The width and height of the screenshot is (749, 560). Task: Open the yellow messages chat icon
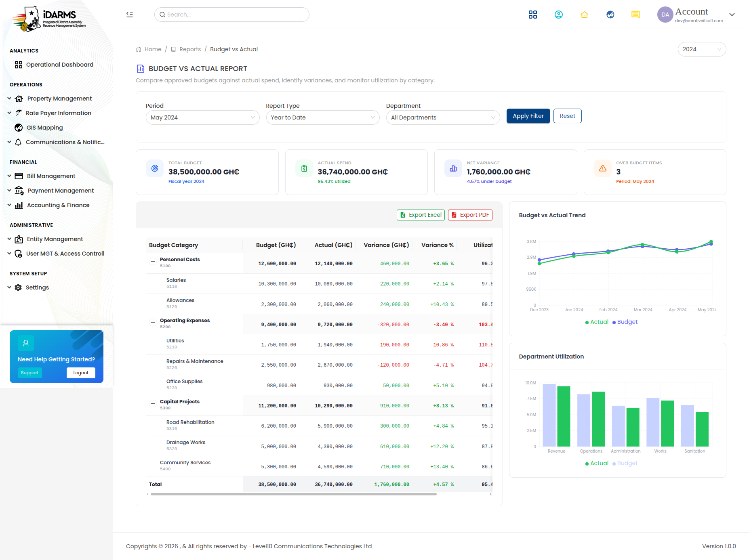tap(635, 15)
